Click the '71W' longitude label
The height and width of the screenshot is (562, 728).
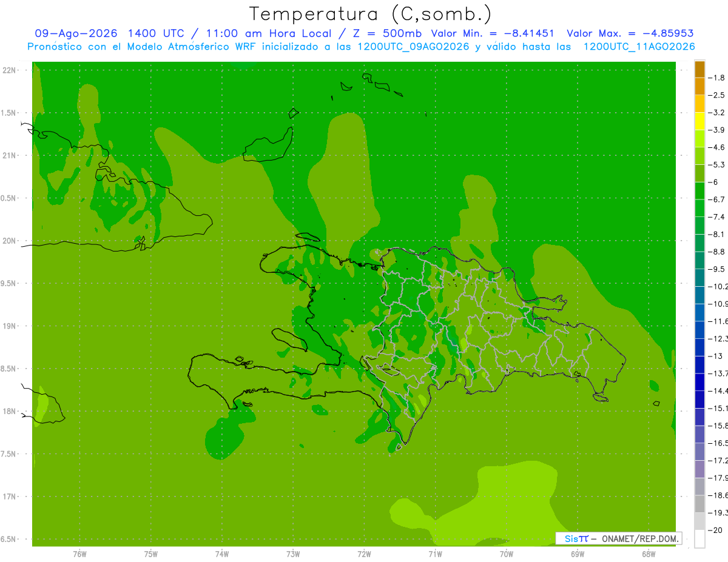pyautogui.click(x=435, y=554)
